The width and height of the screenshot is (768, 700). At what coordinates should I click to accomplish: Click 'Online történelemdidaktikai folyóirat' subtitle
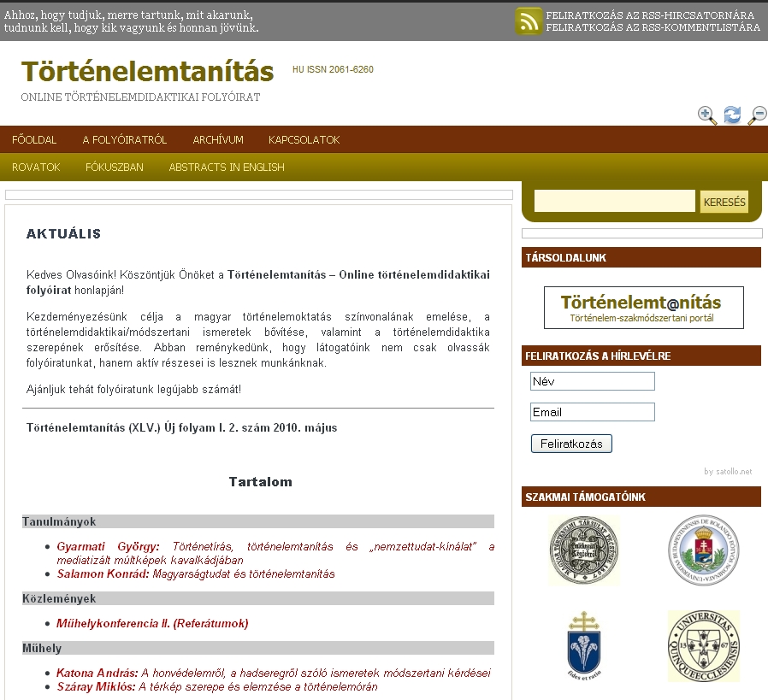[140, 97]
